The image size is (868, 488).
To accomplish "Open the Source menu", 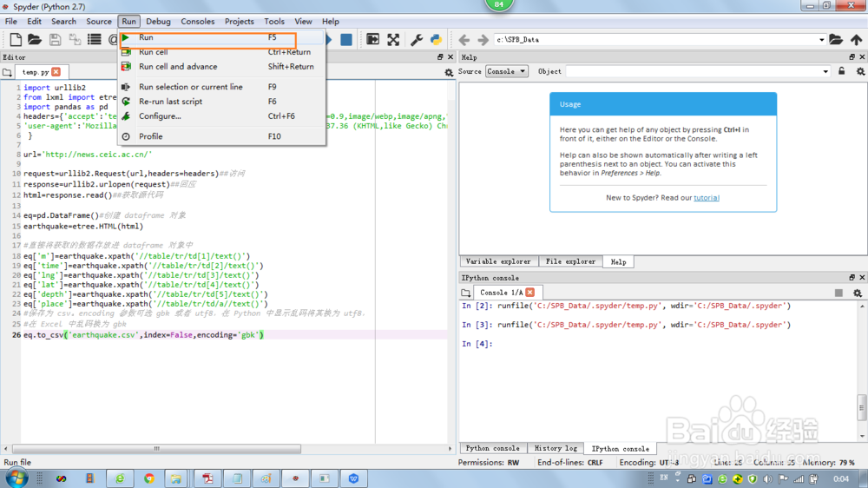I will (x=99, y=21).
